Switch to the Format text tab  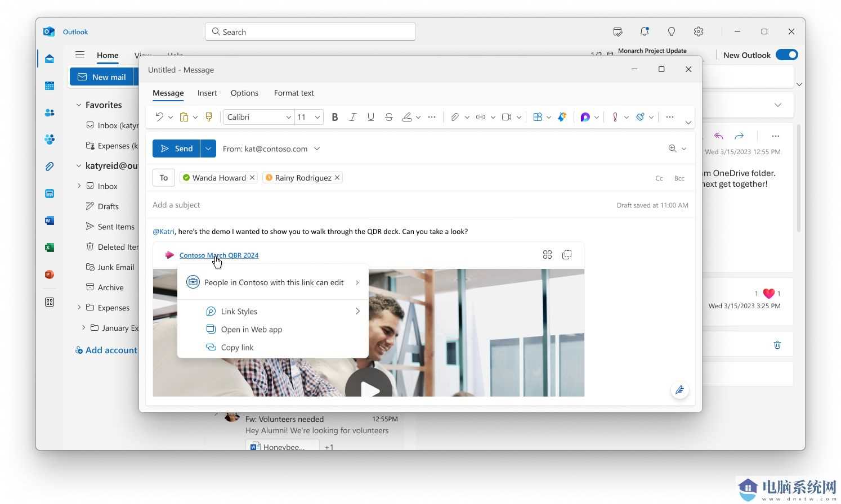click(x=294, y=93)
